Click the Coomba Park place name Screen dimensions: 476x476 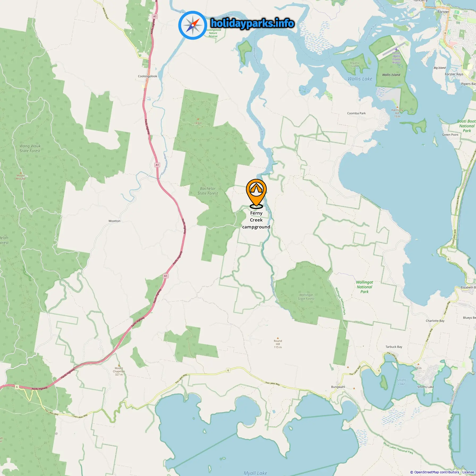coord(356,113)
